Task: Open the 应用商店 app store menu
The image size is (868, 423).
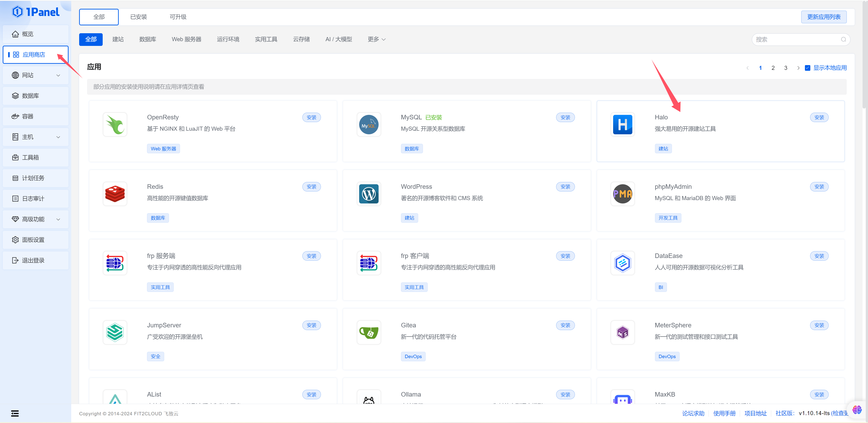Action: 35,54
